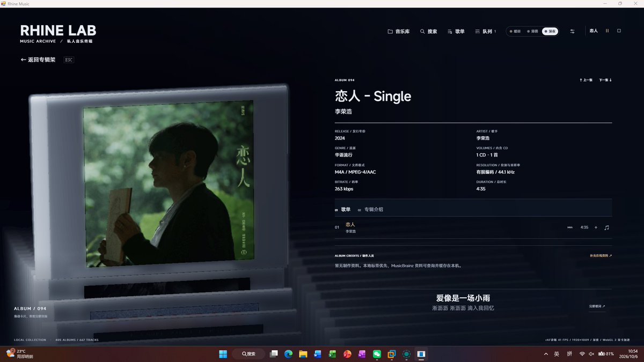Click the M4A / MPEG-4/AAC format value
644x362 pixels.
point(355,172)
